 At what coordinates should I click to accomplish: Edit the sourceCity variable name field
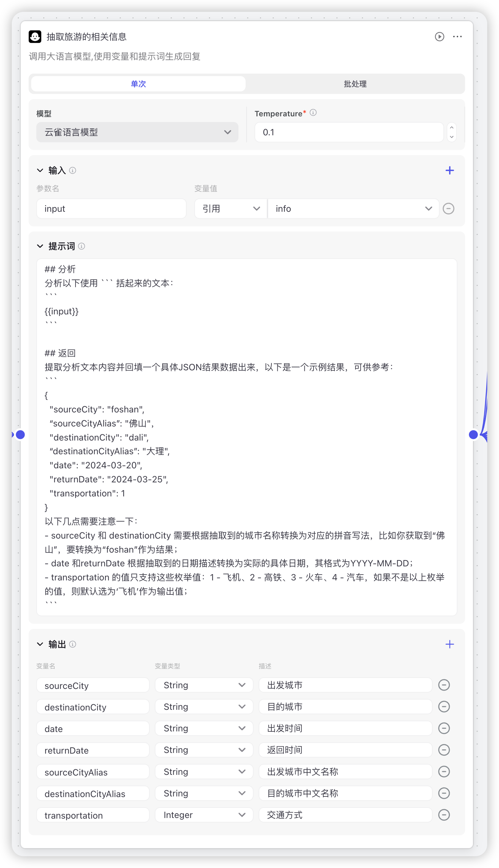tap(93, 686)
